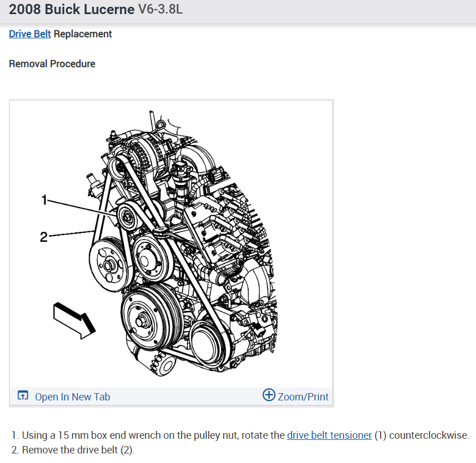Select the Zoom/Print text label
This screenshot has height=463, width=476.
tap(303, 396)
